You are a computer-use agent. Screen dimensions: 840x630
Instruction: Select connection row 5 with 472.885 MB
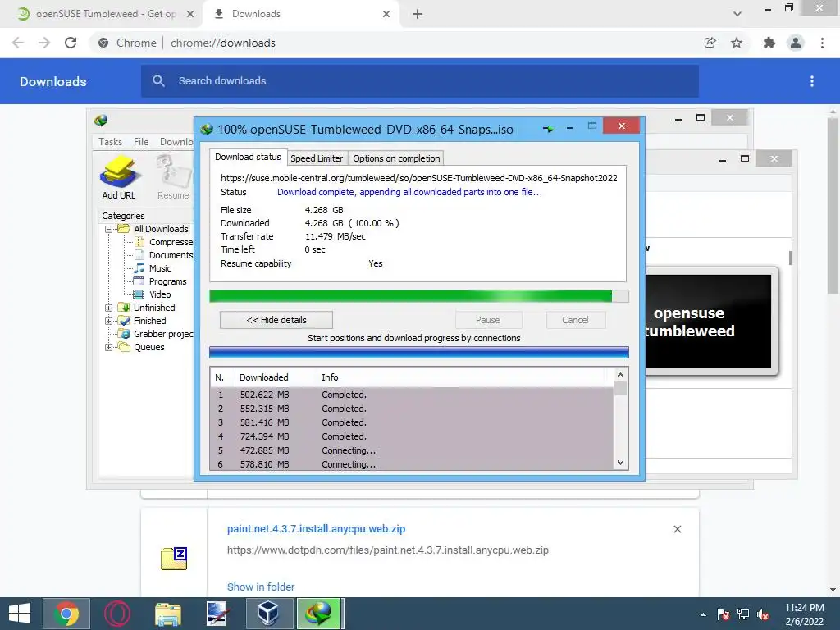click(412, 450)
